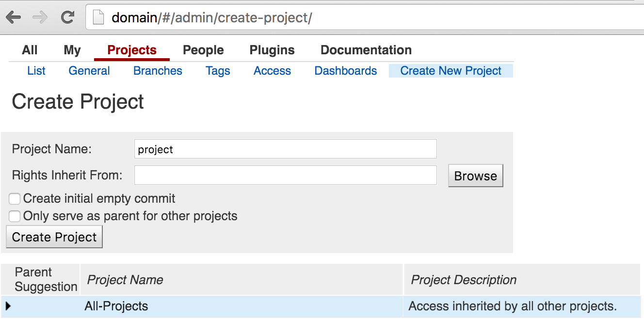Reload the page with refresh icon
This screenshot has height=321, width=644.
(x=67, y=18)
